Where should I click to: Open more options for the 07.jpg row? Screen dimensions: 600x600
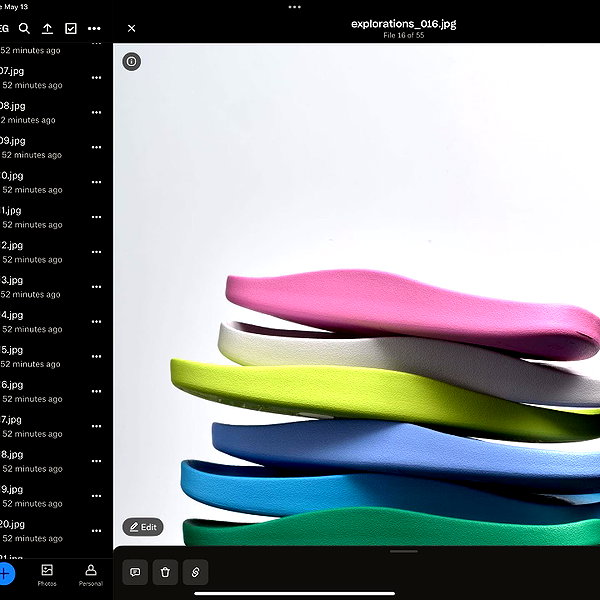click(96, 78)
